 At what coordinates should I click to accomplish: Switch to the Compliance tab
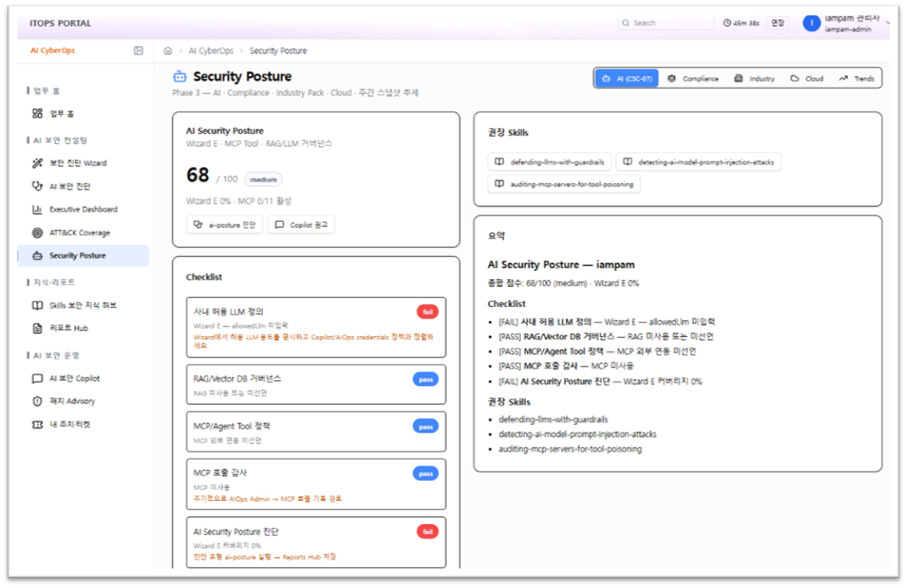tap(693, 79)
